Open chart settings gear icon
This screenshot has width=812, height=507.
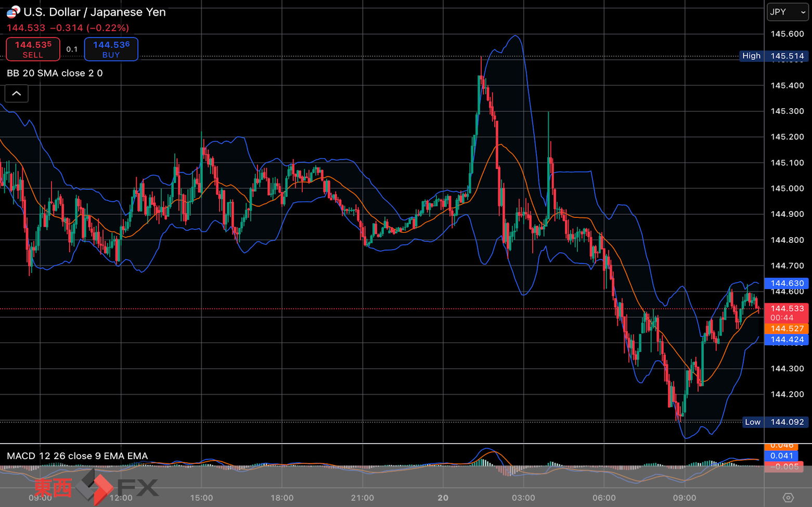788,498
